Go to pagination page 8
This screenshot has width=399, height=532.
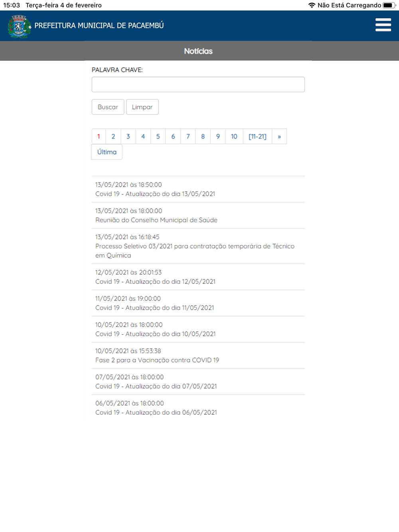[203, 136]
